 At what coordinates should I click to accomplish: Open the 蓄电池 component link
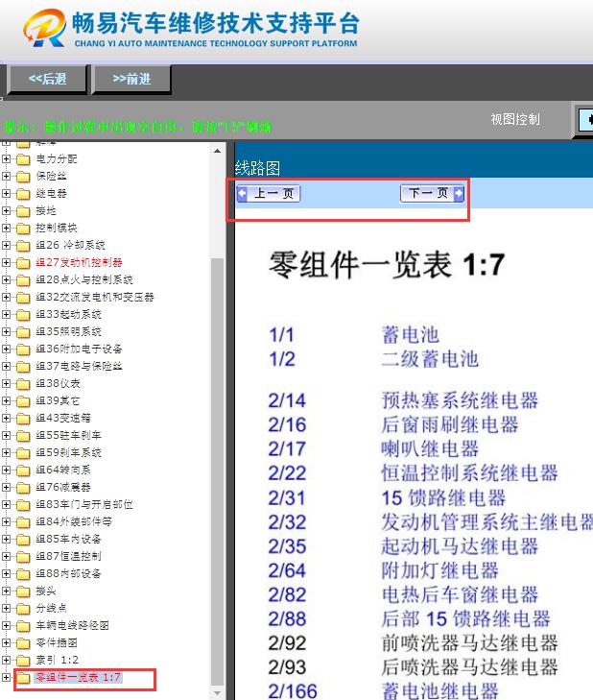[411, 335]
